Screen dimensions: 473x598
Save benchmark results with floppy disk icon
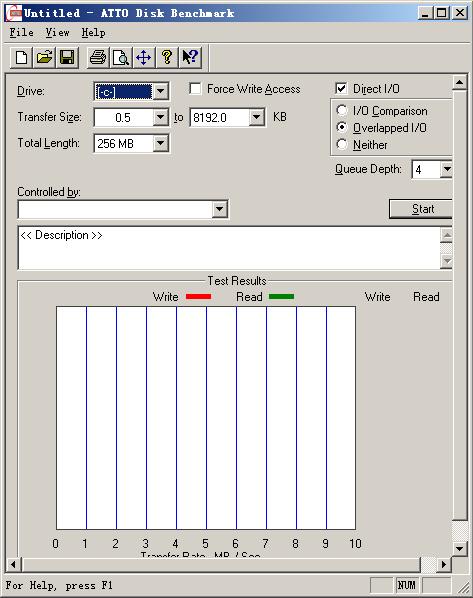(67, 58)
